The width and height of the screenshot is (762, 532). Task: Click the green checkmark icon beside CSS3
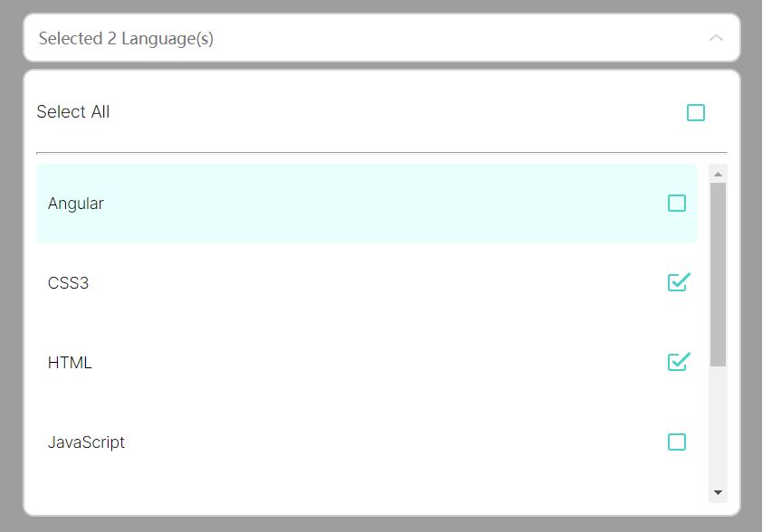click(677, 282)
